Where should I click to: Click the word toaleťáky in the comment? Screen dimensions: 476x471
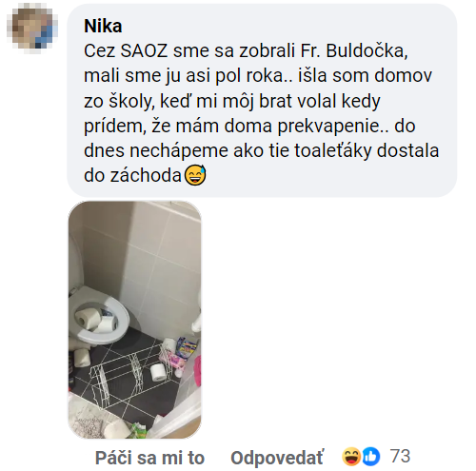tap(332, 150)
